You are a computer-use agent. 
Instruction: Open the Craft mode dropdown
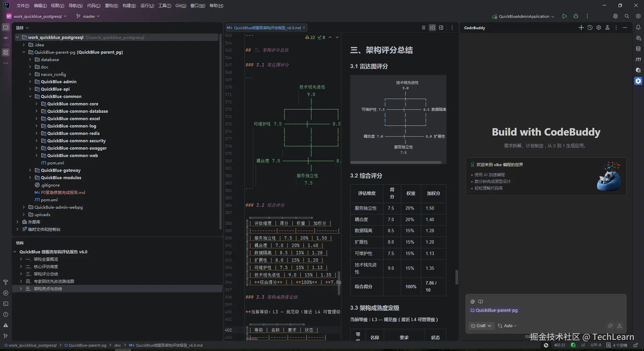click(x=481, y=326)
